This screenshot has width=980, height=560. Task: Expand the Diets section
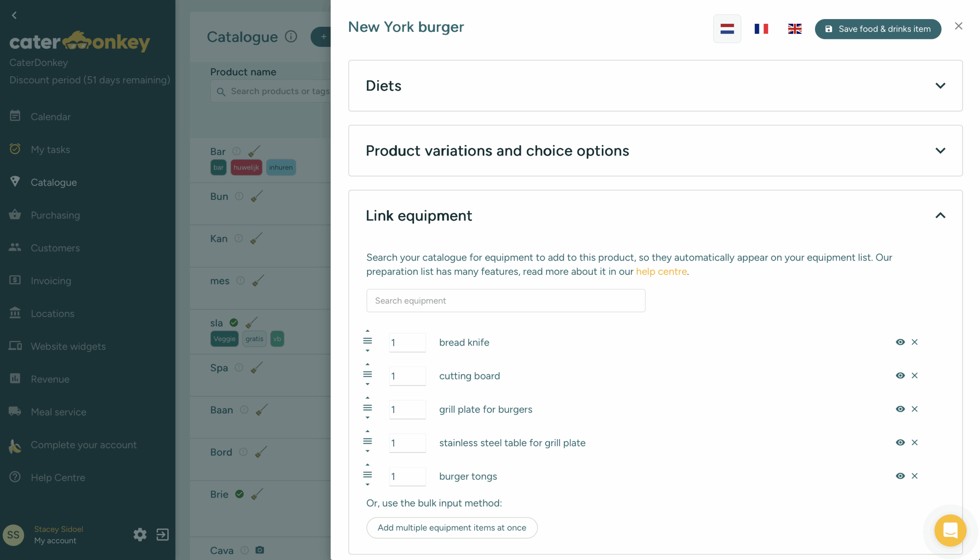(940, 85)
